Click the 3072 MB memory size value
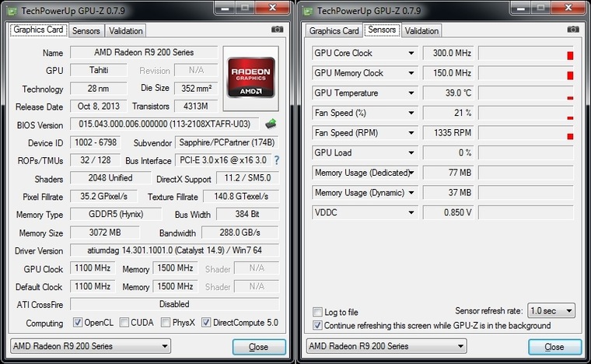The height and width of the screenshot is (364, 591). tap(105, 233)
